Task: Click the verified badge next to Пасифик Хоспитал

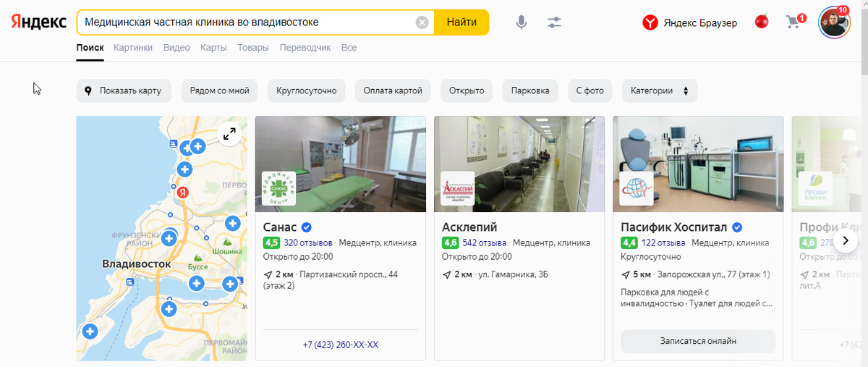Action: click(737, 227)
